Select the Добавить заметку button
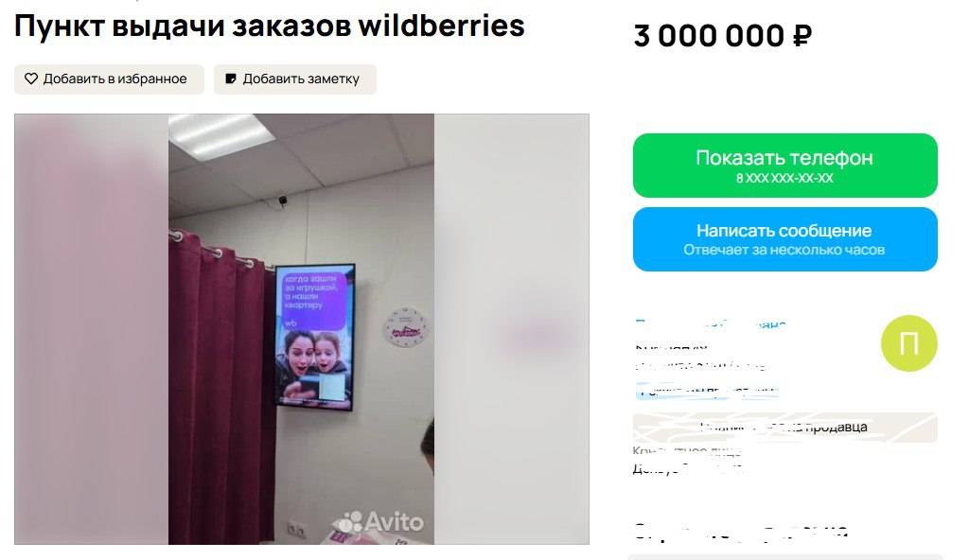The height and width of the screenshot is (560, 969). (295, 79)
